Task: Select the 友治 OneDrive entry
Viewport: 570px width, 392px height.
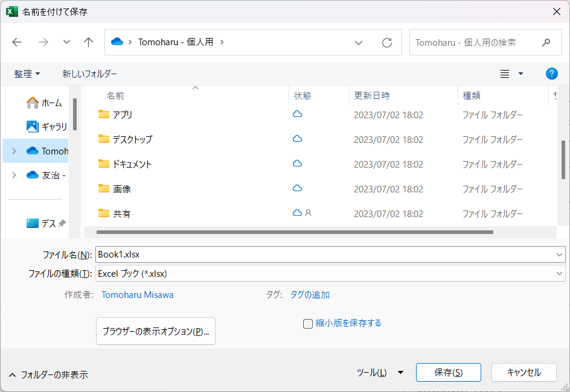Action: tap(46, 175)
